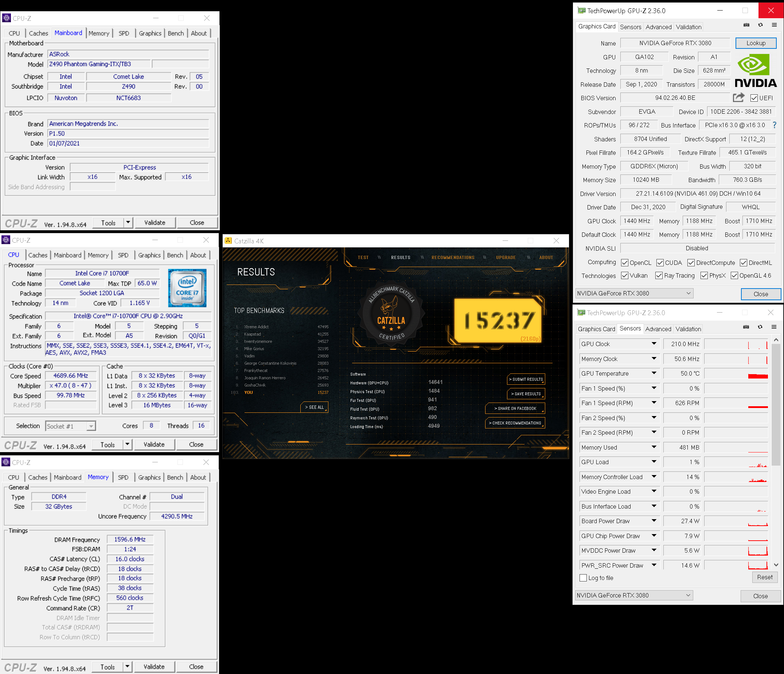Expand the Memory Controller Load sensor dropdown
Image resolution: width=784 pixels, height=674 pixels.
click(x=654, y=477)
